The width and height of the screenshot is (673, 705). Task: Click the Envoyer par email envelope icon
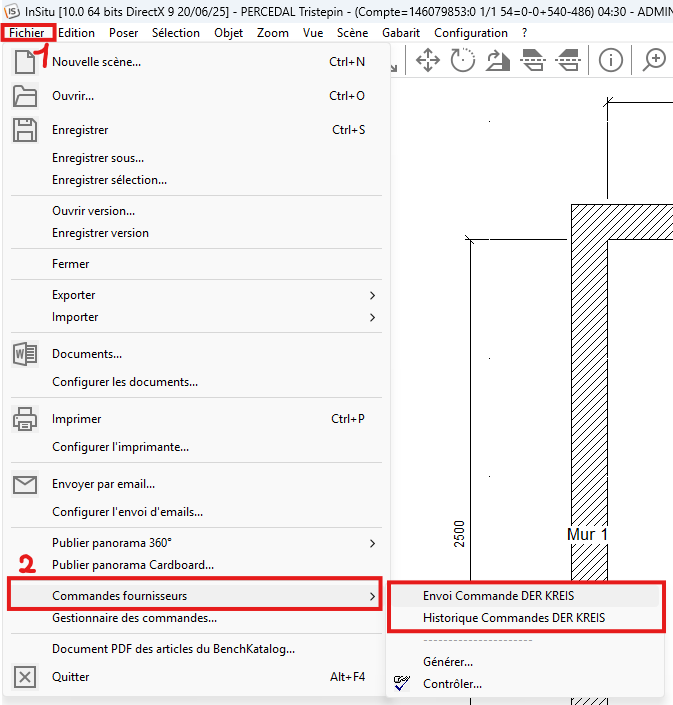[25, 485]
